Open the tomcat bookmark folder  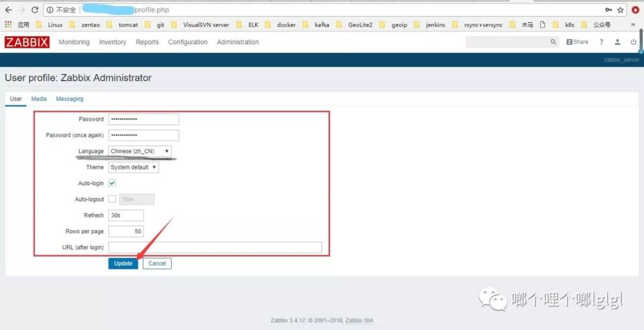122,24
